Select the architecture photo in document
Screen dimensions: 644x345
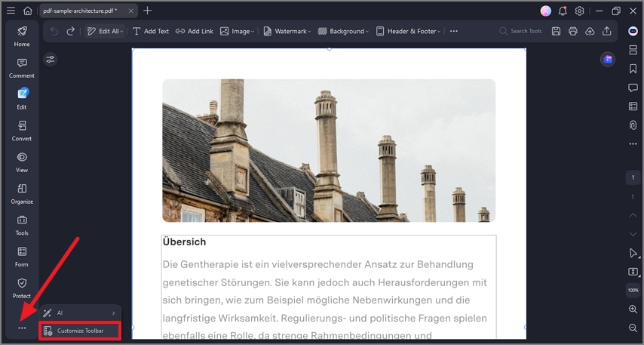(x=329, y=150)
